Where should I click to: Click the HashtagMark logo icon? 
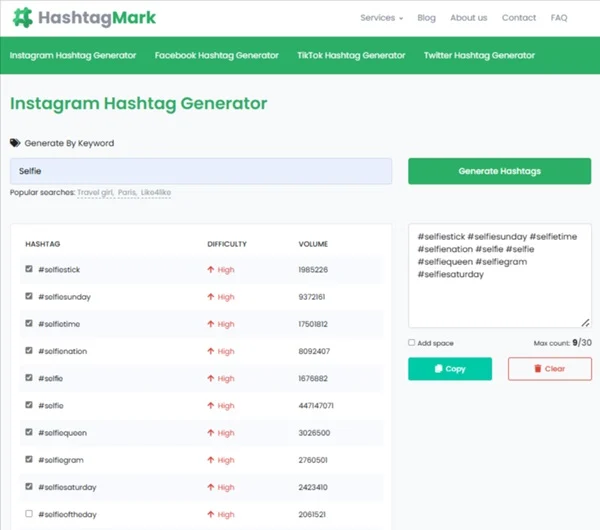[23, 18]
